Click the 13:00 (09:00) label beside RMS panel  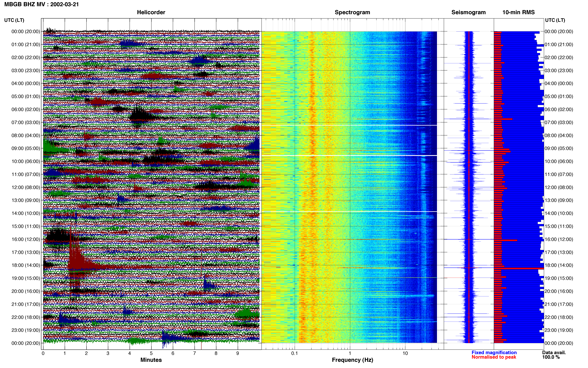point(559,200)
